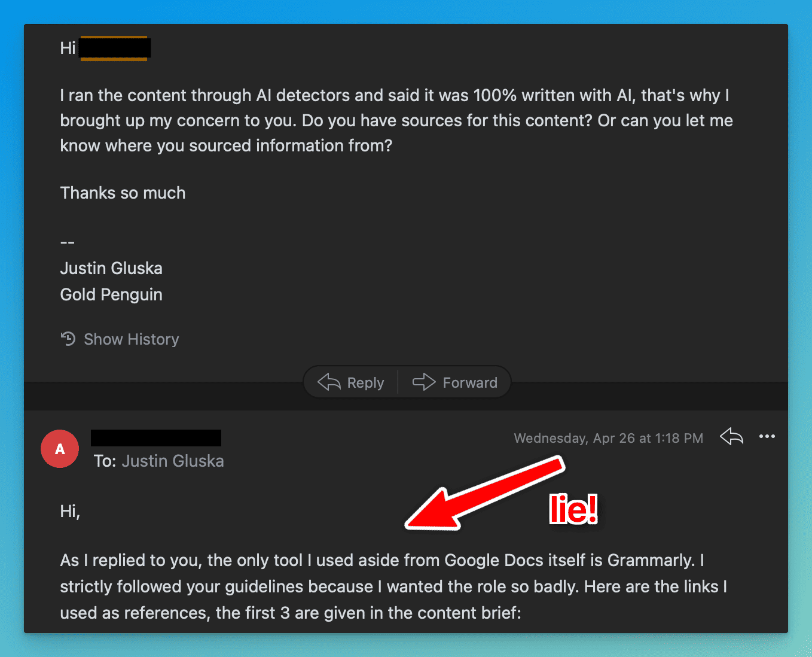812x657 pixels.
Task: Open the three-dot more options menu
Action: coord(767,436)
